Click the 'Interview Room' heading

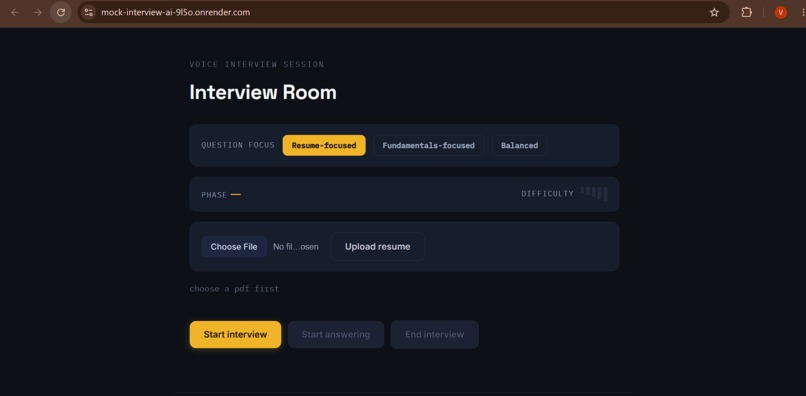(263, 93)
